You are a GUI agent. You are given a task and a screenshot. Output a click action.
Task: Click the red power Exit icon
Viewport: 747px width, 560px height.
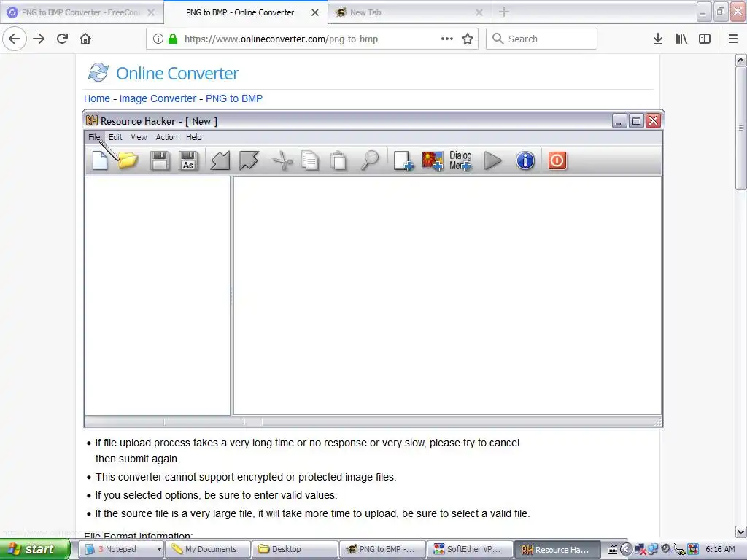point(557,160)
